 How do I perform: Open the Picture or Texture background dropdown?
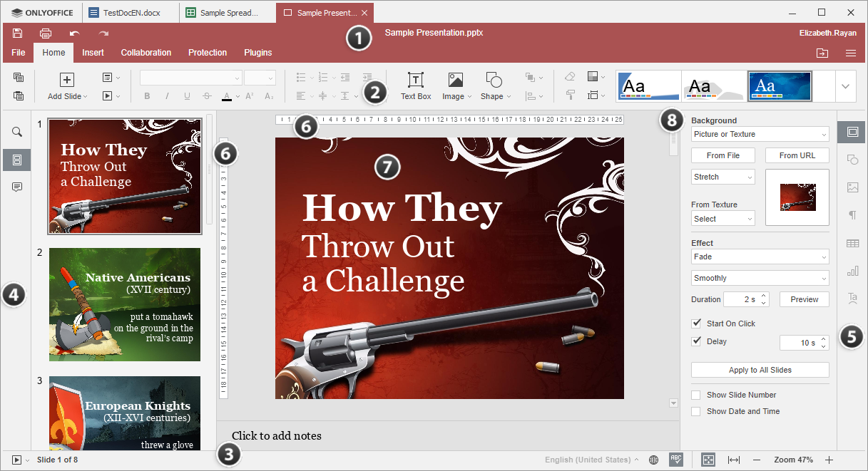pos(760,134)
